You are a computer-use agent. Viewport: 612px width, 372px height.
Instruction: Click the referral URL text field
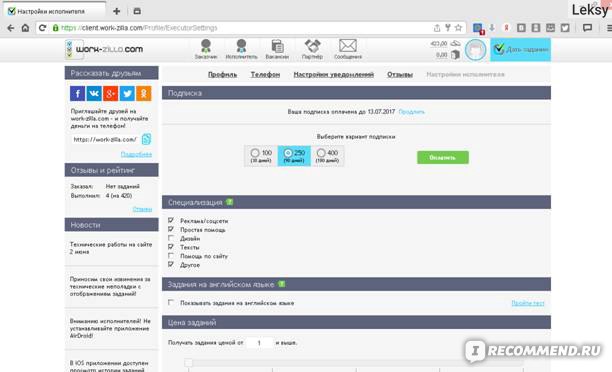tap(105, 139)
